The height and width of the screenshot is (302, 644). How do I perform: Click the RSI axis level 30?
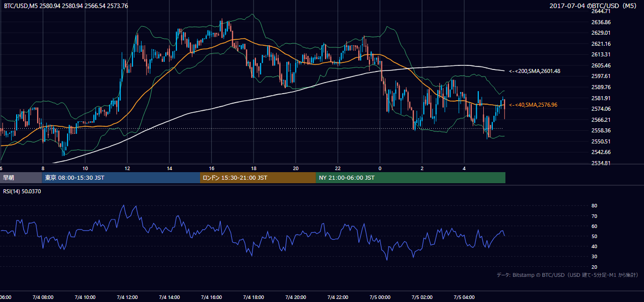(595, 257)
